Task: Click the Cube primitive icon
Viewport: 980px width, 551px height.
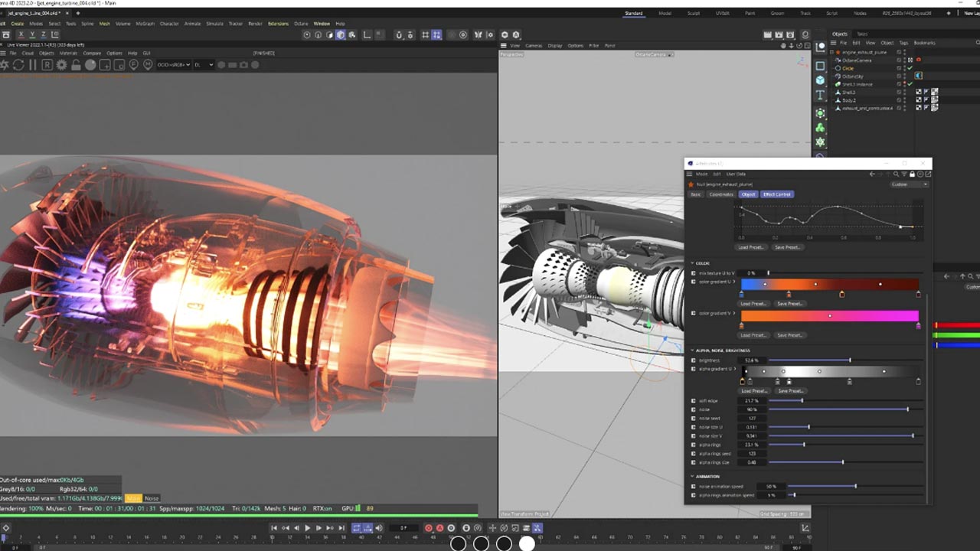Action: pyautogui.click(x=820, y=80)
